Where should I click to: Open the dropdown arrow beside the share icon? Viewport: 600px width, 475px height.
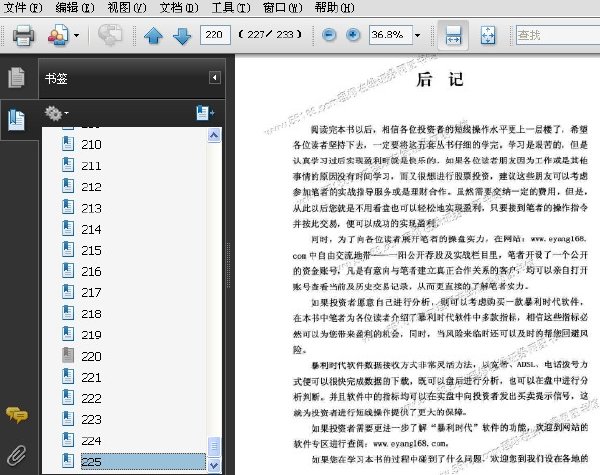(77, 36)
